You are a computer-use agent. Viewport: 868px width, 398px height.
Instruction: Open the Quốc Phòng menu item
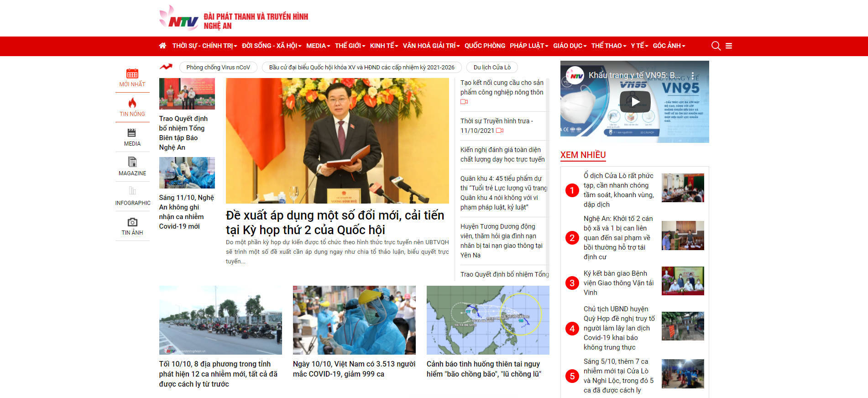coord(485,46)
